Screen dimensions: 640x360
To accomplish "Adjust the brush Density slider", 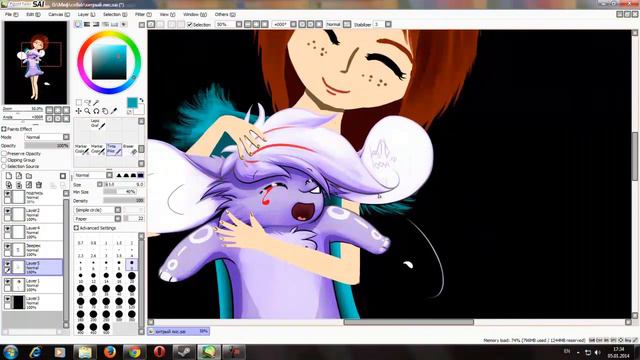I will 123,201.
